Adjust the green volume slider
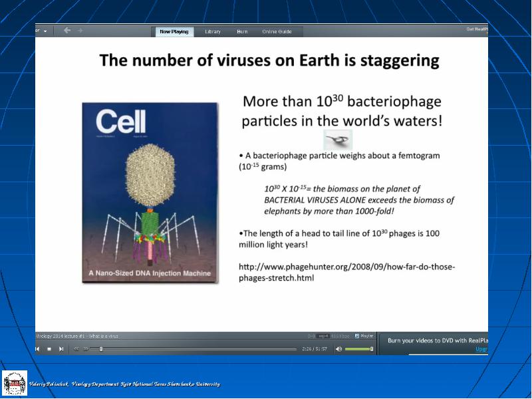 358,348
